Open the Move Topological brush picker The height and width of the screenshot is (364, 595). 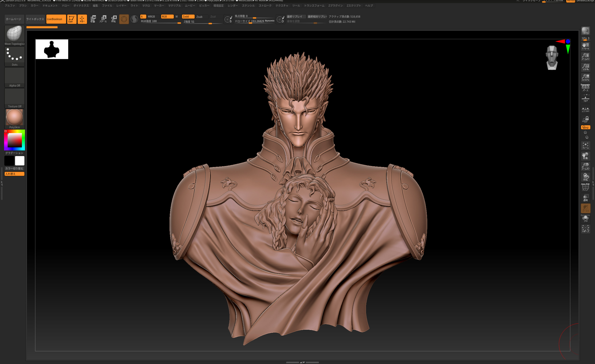(14, 34)
